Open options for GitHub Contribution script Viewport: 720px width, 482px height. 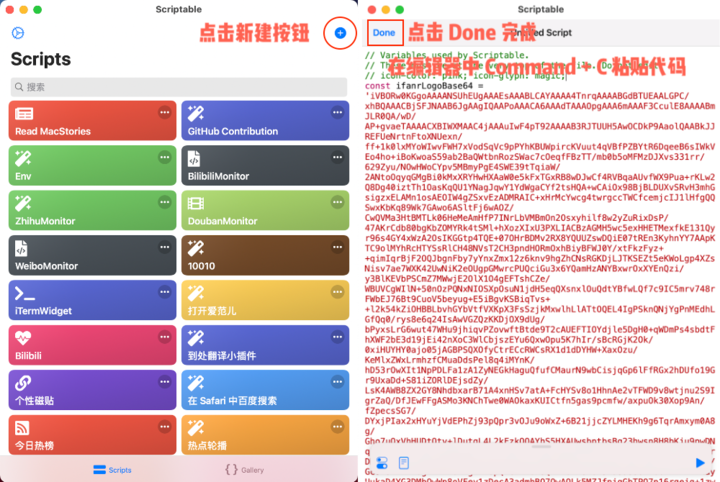point(338,112)
